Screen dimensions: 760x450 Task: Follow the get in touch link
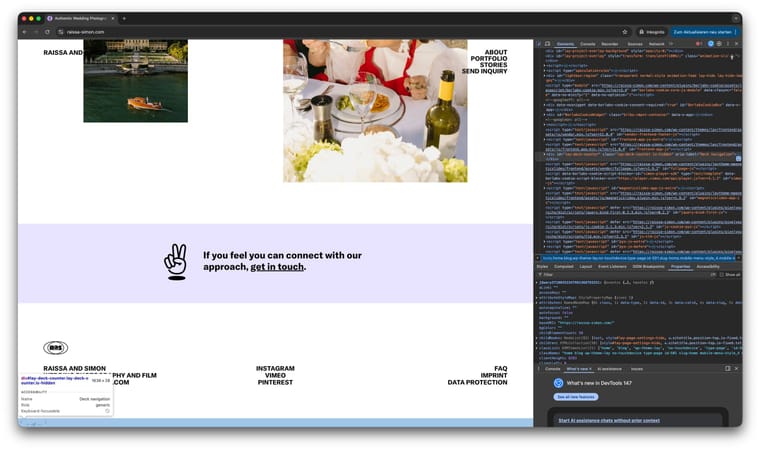[x=277, y=267]
